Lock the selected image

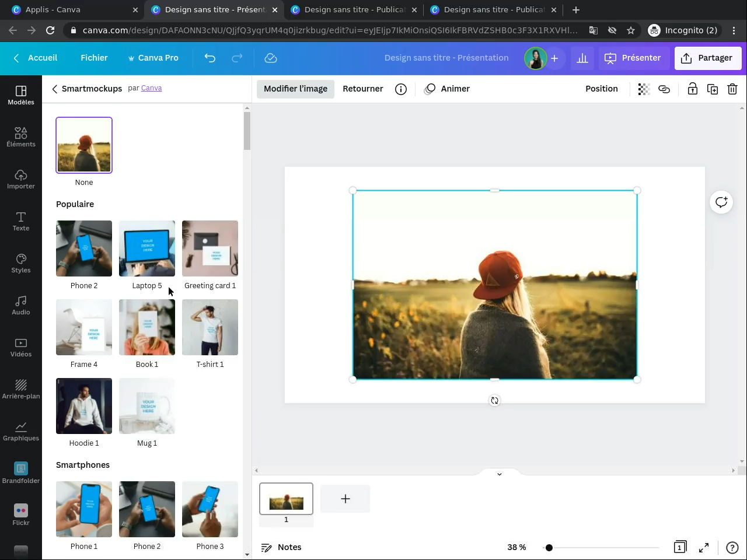pyautogui.click(x=692, y=89)
